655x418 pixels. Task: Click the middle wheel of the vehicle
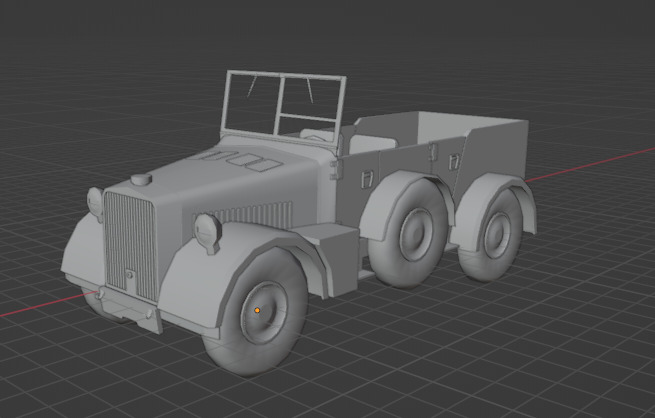click(409, 233)
